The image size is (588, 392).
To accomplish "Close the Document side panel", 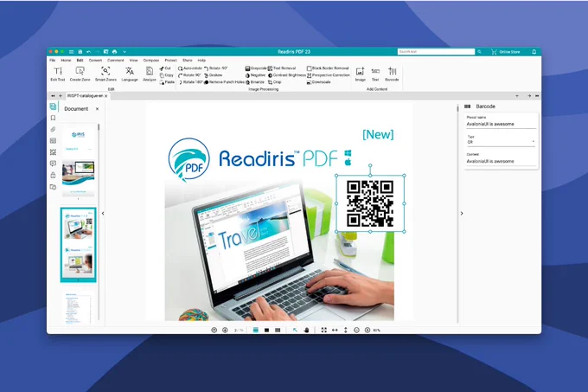I will click(x=97, y=109).
